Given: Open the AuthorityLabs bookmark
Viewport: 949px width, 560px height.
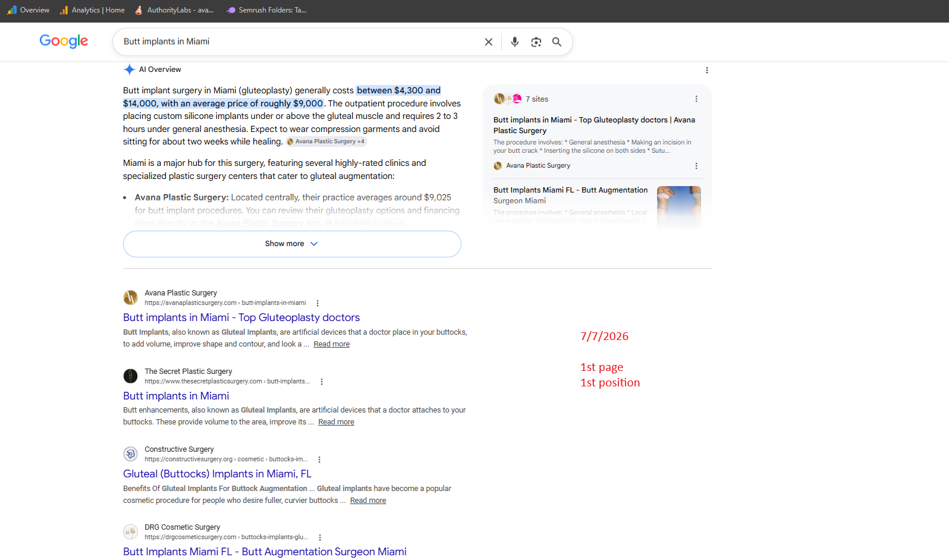Looking at the screenshot, I should point(174,10).
